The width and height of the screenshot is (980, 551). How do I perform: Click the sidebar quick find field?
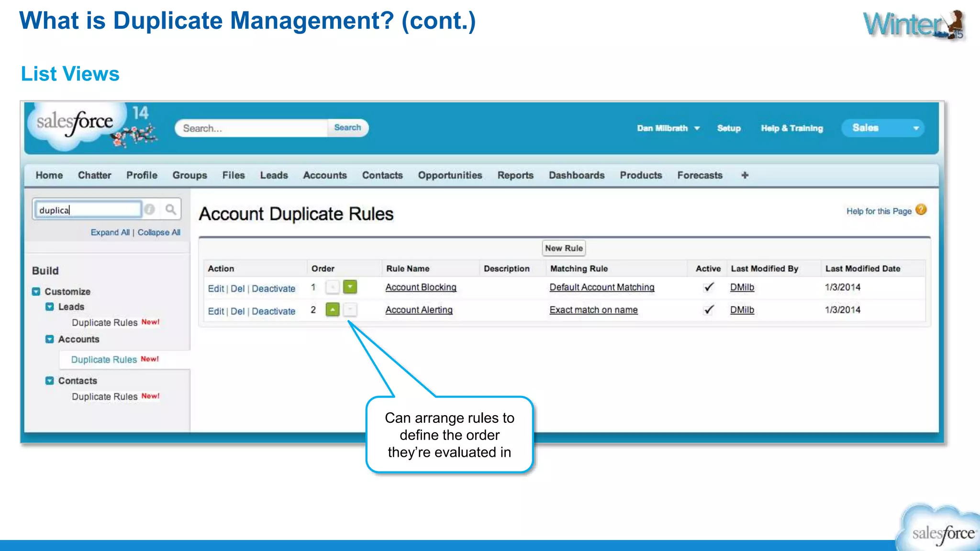[x=88, y=209]
